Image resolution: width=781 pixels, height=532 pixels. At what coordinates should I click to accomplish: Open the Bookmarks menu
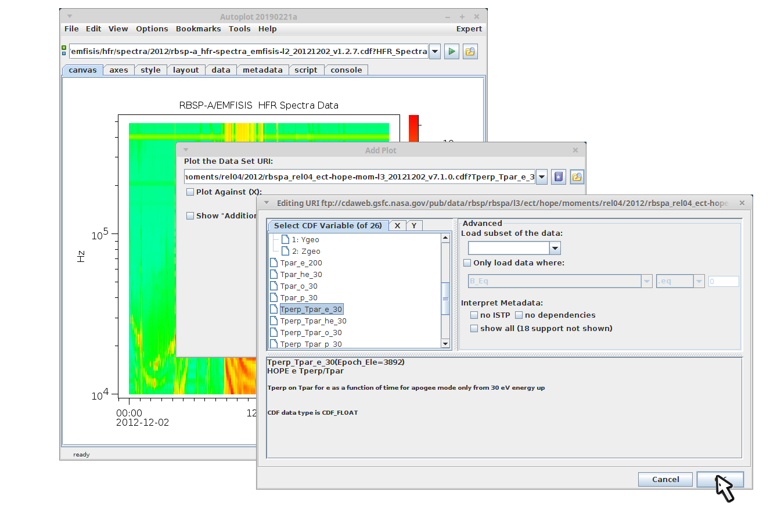pos(198,29)
